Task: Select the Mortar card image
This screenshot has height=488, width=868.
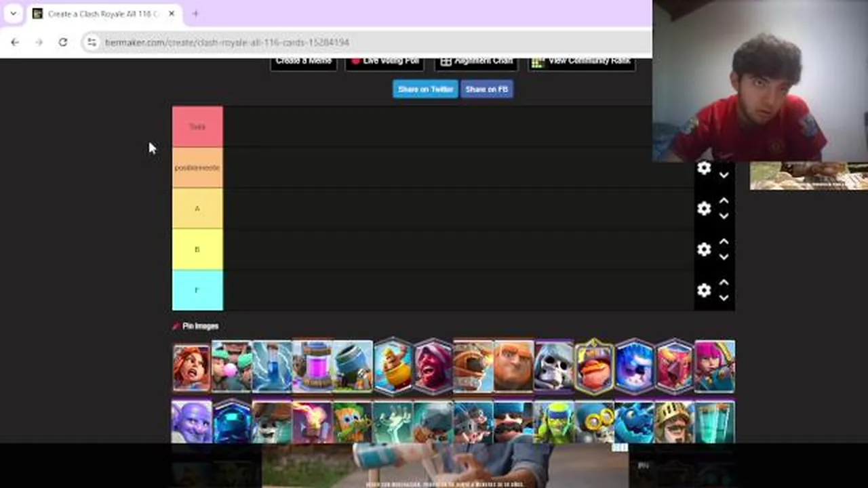Action: click(x=353, y=367)
